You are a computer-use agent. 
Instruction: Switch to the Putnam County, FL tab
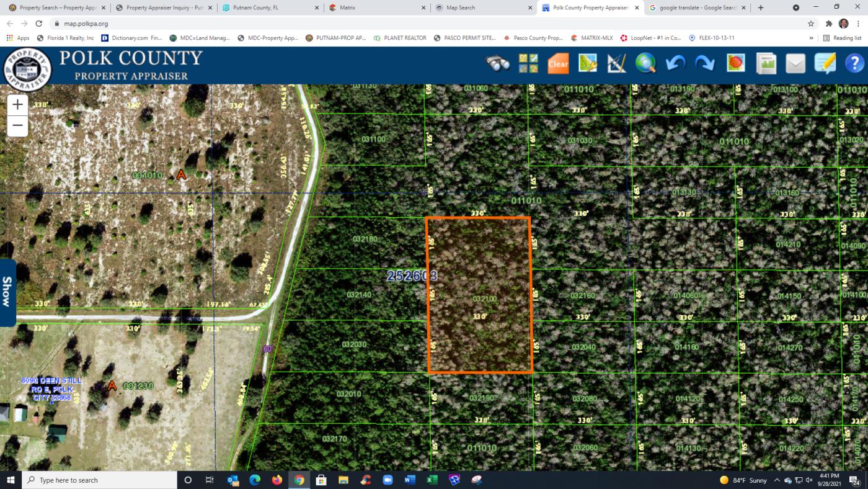point(270,7)
